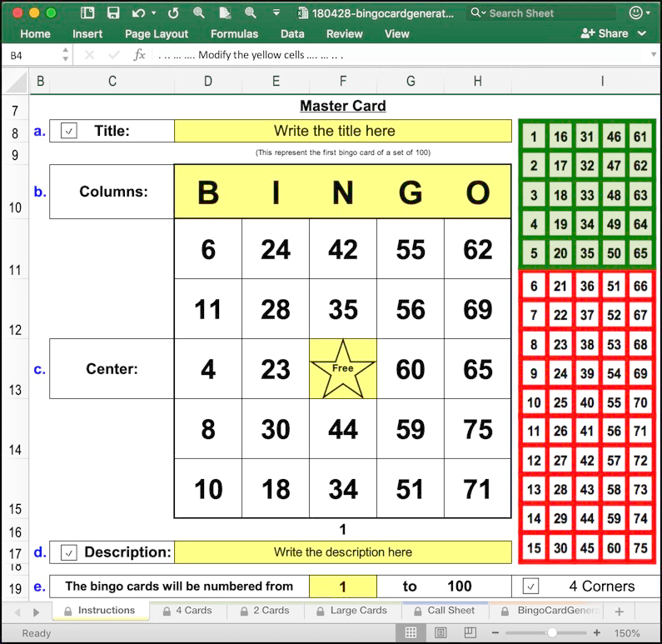
Task: Open the View ribbon tab
Action: click(x=396, y=34)
